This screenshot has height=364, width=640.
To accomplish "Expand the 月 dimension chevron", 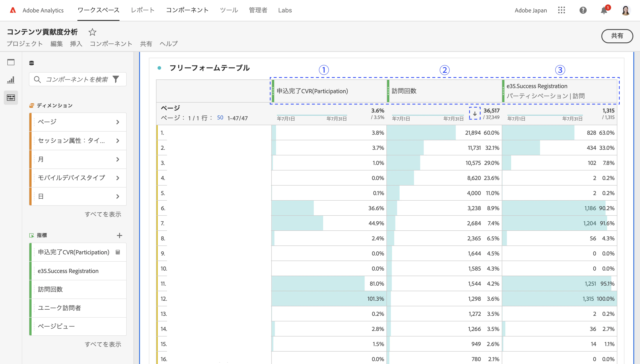I will tap(118, 159).
